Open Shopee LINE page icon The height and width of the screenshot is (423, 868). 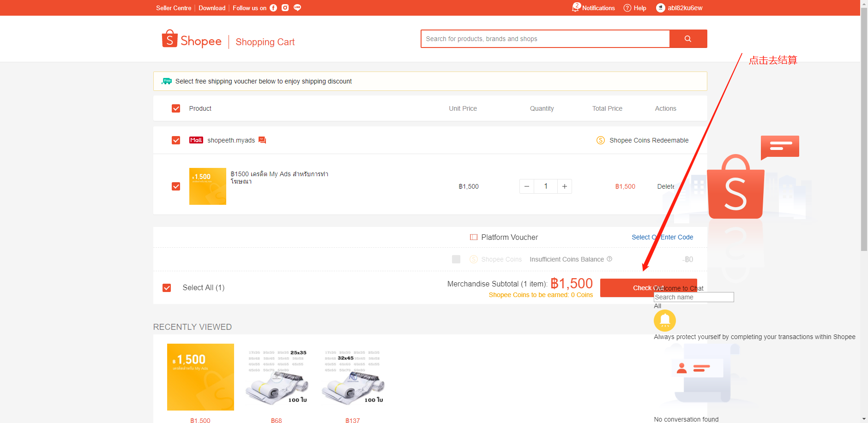[297, 8]
